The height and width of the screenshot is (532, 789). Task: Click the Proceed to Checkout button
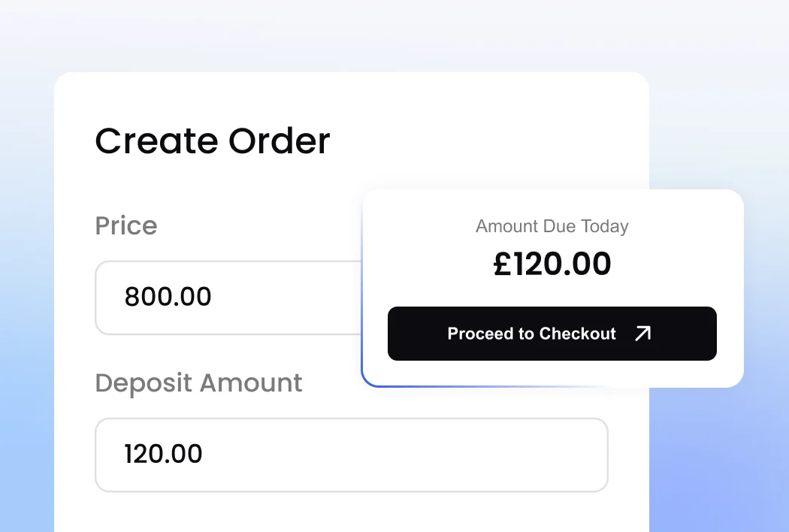(552, 334)
